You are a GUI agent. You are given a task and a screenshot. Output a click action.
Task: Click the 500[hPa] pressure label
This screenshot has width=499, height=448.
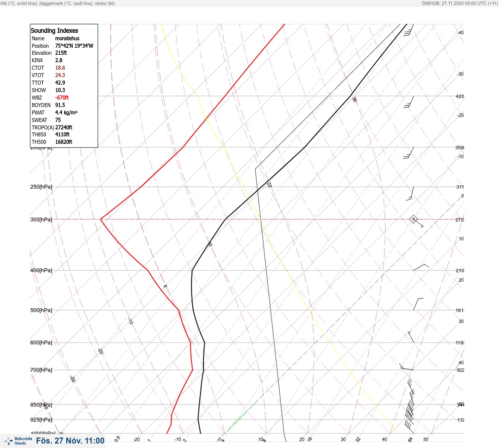click(x=41, y=310)
